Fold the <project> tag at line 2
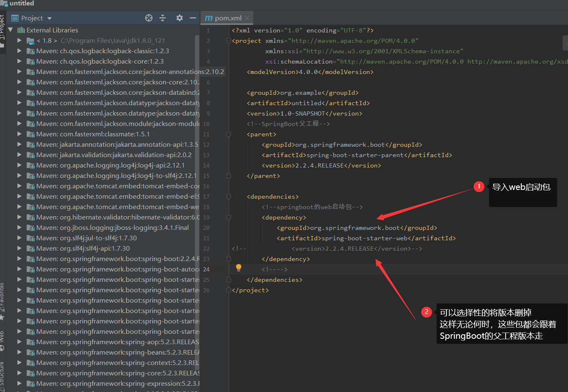The width and height of the screenshot is (568, 392). coord(228,41)
